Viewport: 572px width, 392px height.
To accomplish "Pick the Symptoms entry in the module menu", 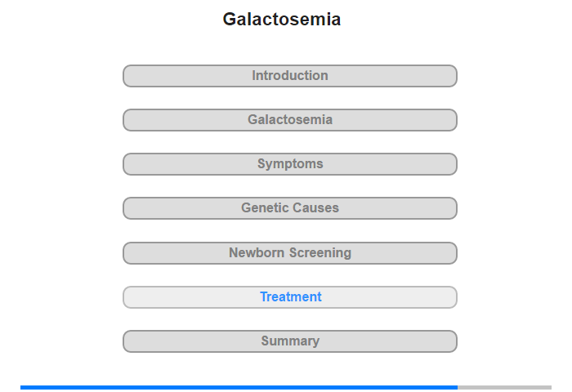I will pos(289,164).
